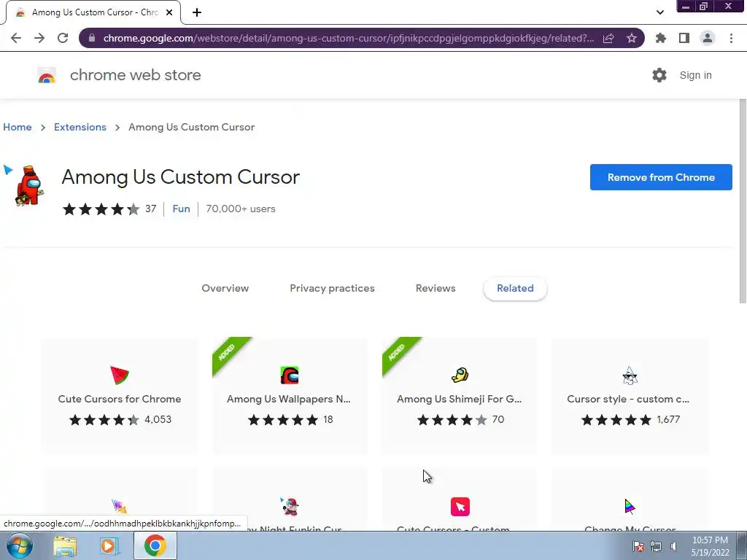Toggle the Chrome side panel
The image size is (747, 560).
point(684,38)
